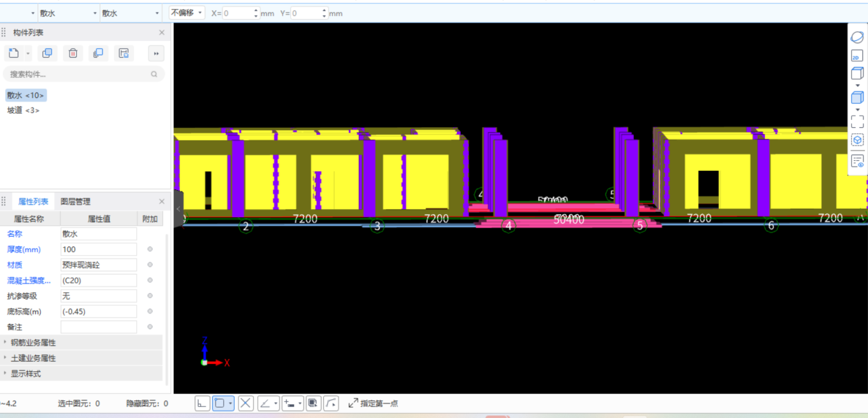The width and height of the screenshot is (868, 418).
Task: Close the 构件列表 panel
Action: tap(162, 33)
